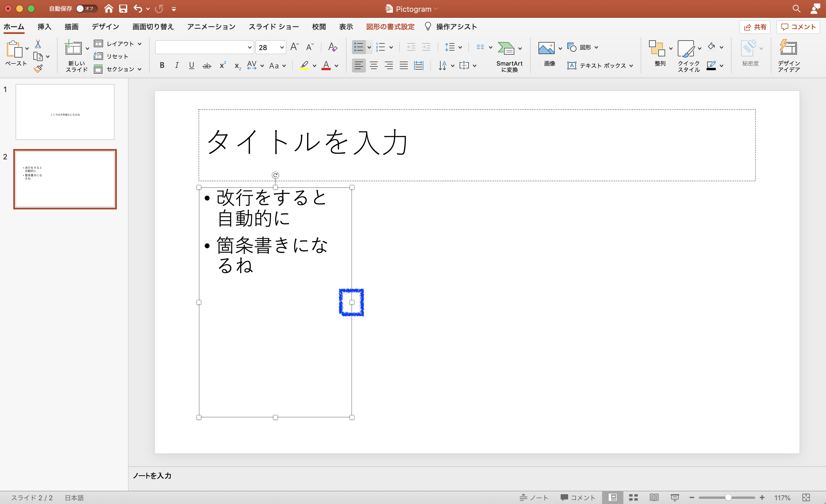Screen dimensions: 826x504
Task: Expand the セクション section dropdown
Action: pos(140,69)
